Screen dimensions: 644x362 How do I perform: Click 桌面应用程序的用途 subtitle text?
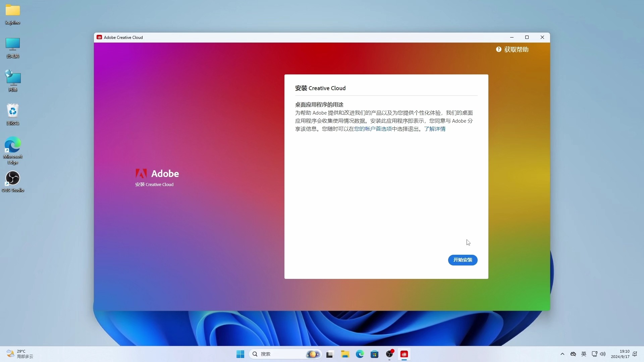click(319, 105)
